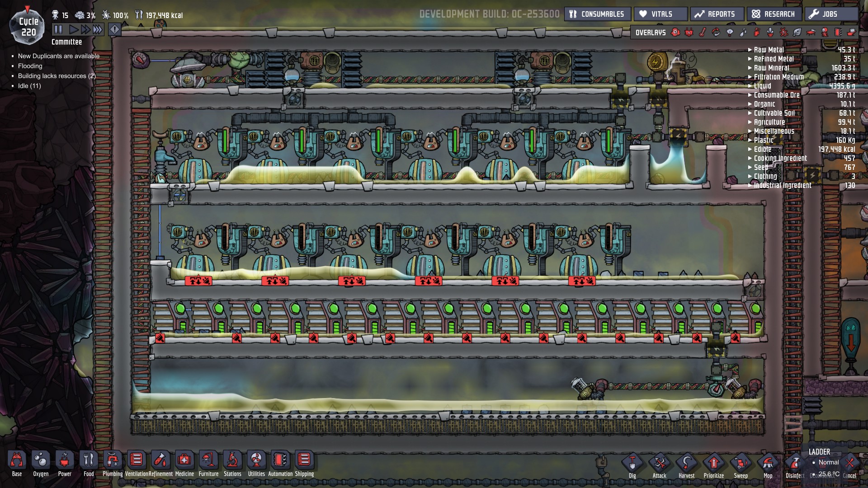Image resolution: width=868 pixels, height=488 pixels.
Task: Click the Consumables button
Action: point(597,14)
